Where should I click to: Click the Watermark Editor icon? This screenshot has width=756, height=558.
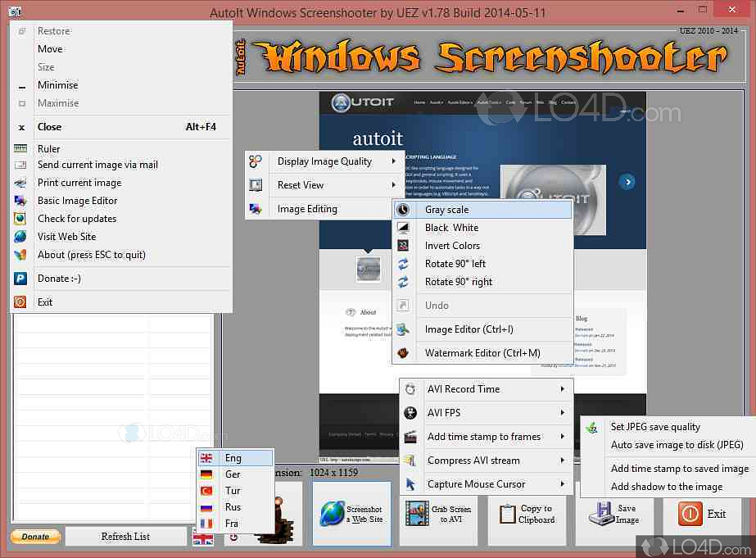coord(403,353)
